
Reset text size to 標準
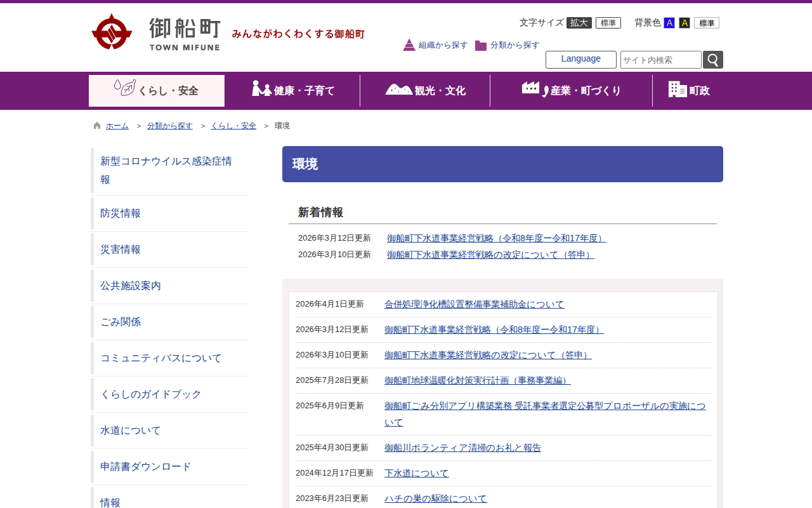608,23
